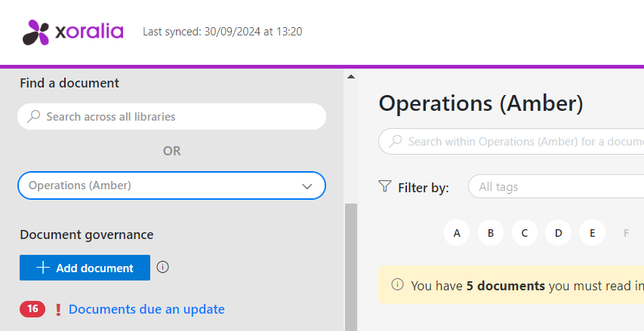
Task: Click the magnifier icon in Operations search
Action: coord(395,141)
